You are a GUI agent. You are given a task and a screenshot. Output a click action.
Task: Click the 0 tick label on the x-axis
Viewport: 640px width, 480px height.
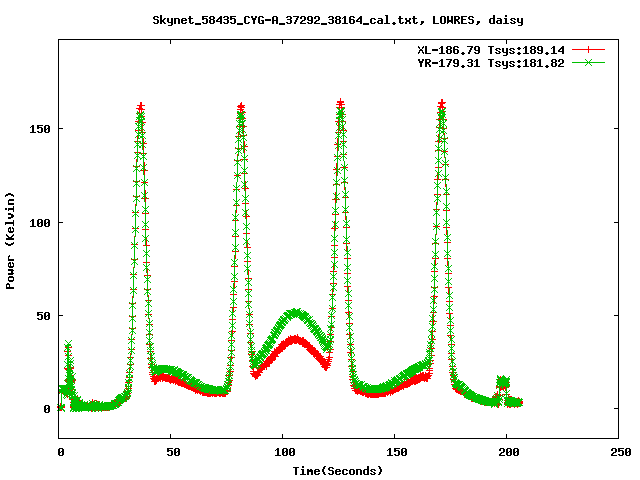pyautogui.click(x=61, y=452)
